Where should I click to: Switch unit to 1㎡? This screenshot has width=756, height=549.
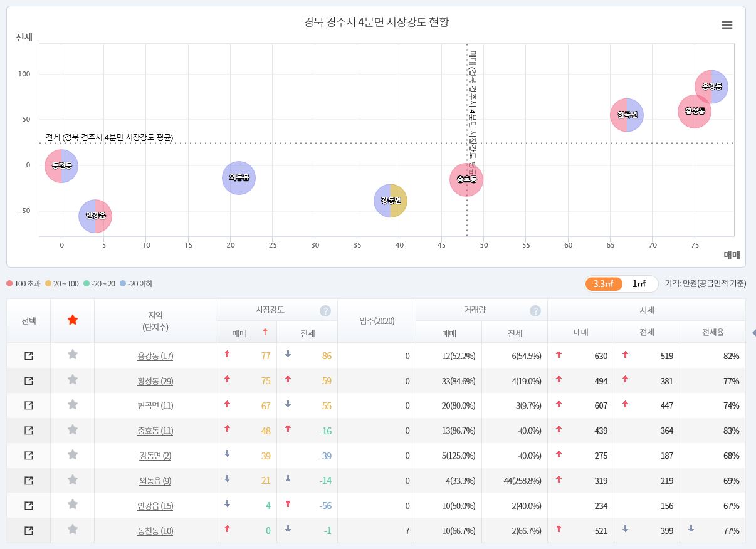tap(639, 284)
